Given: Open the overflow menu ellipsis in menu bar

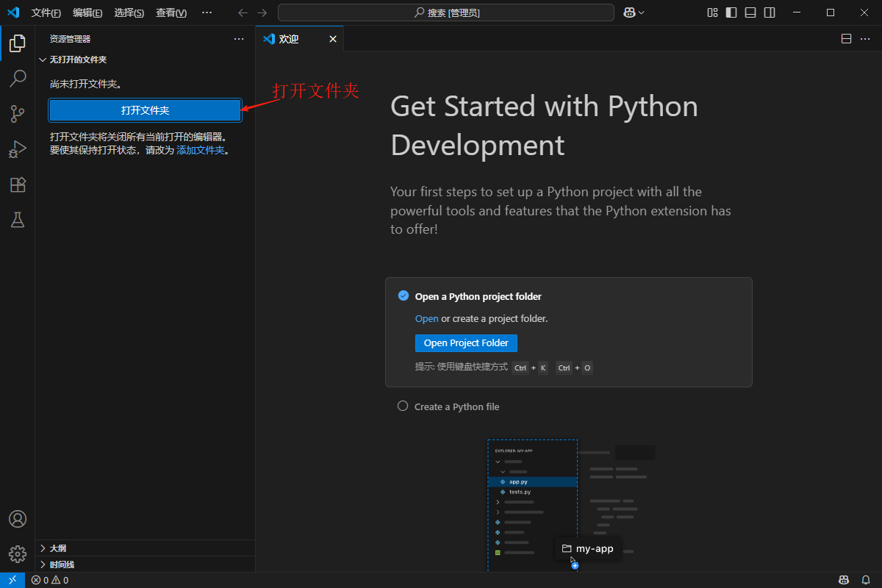Looking at the screenshot, I should (x=207, y=12).
